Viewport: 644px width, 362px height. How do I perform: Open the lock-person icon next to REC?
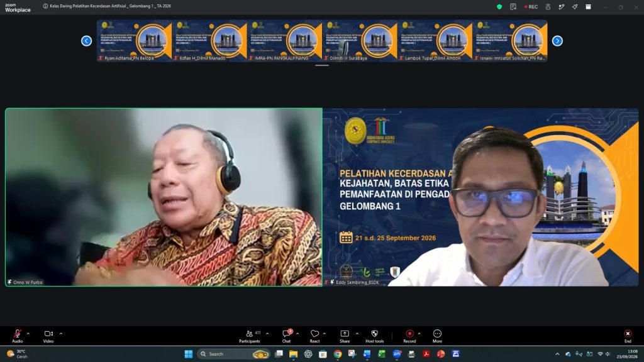pos(548,6)
